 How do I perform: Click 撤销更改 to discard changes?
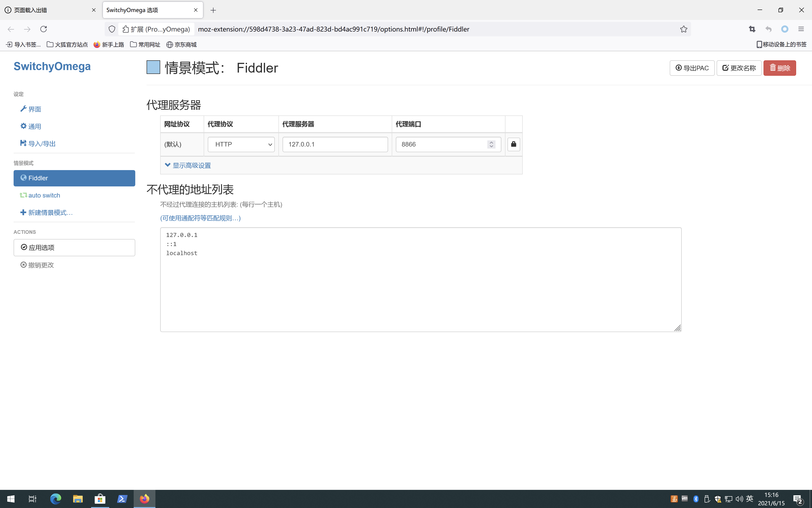(x=37, y=265)
